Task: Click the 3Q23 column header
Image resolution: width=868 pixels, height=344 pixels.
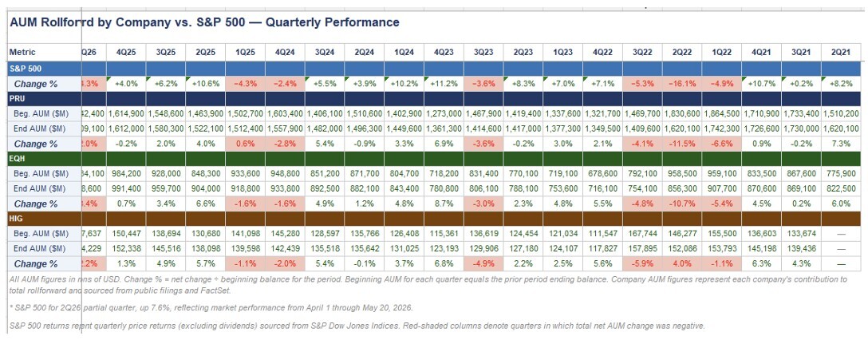Action: (483, 52)
